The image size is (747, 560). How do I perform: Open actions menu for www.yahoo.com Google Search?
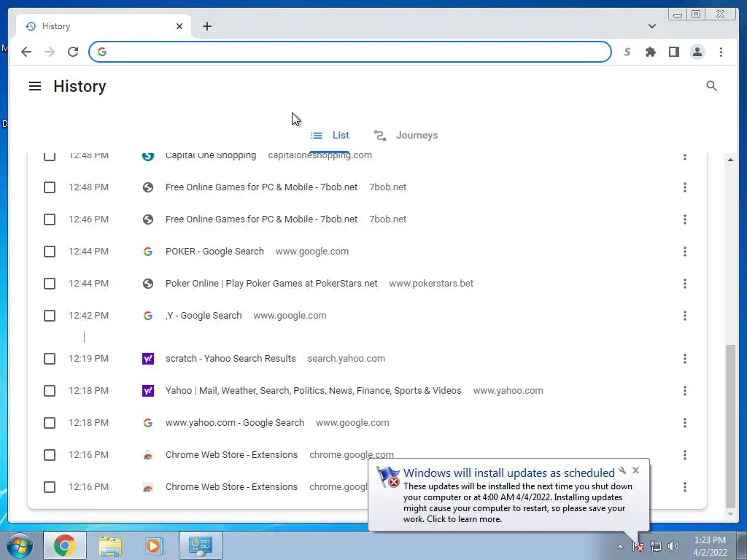(684, 423)
